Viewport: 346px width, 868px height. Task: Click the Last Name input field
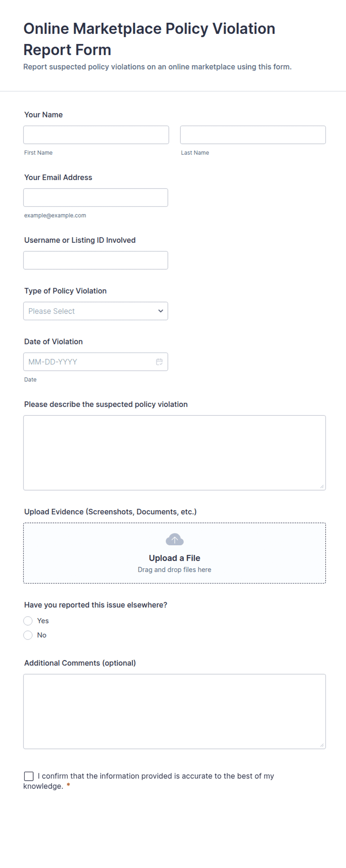pyautogui.click(x=253, y=135)
